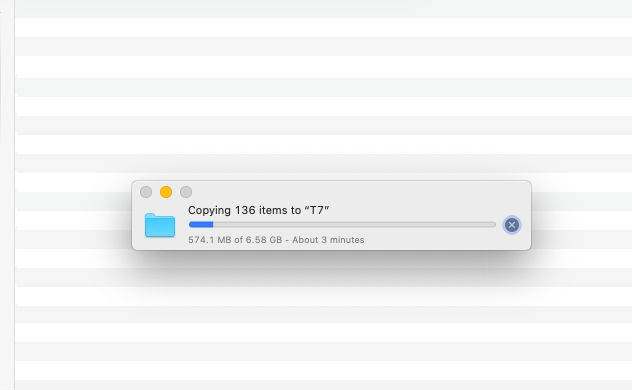The width and height of the screenshot is (632, 390).
Task: Click the "574.1 MB of 6.58 GB" status text
Action: pyautogui.click(x=235, y=240)
